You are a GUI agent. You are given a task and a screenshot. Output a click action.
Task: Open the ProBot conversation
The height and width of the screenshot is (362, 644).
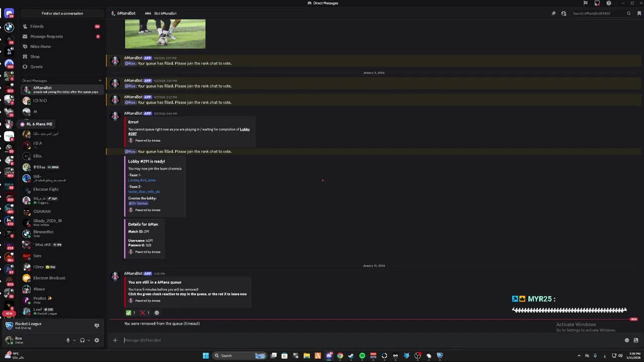coord(62,300)
